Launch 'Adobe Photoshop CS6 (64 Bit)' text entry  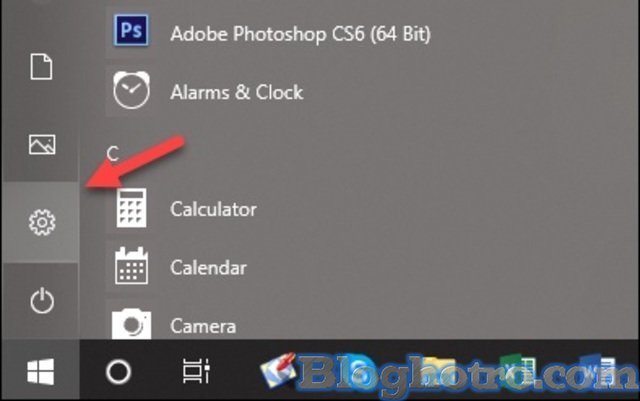[300, 35]
